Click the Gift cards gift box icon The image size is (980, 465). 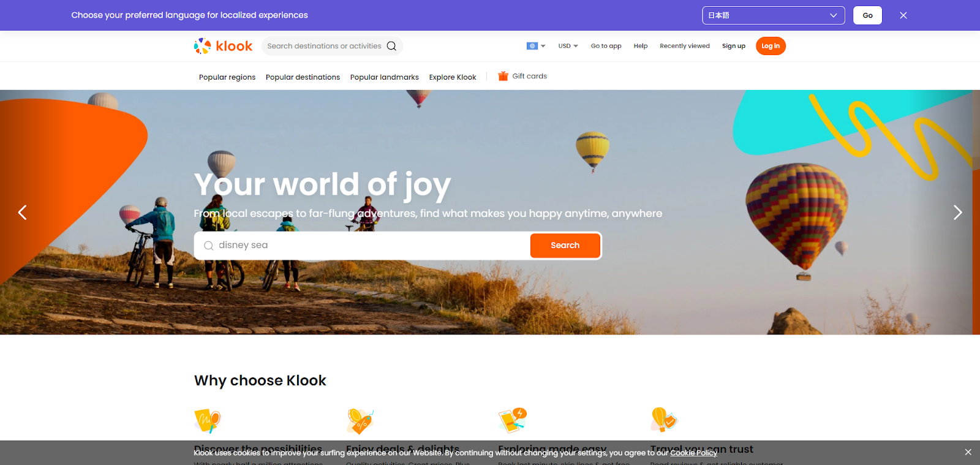(x=503, y=76)
